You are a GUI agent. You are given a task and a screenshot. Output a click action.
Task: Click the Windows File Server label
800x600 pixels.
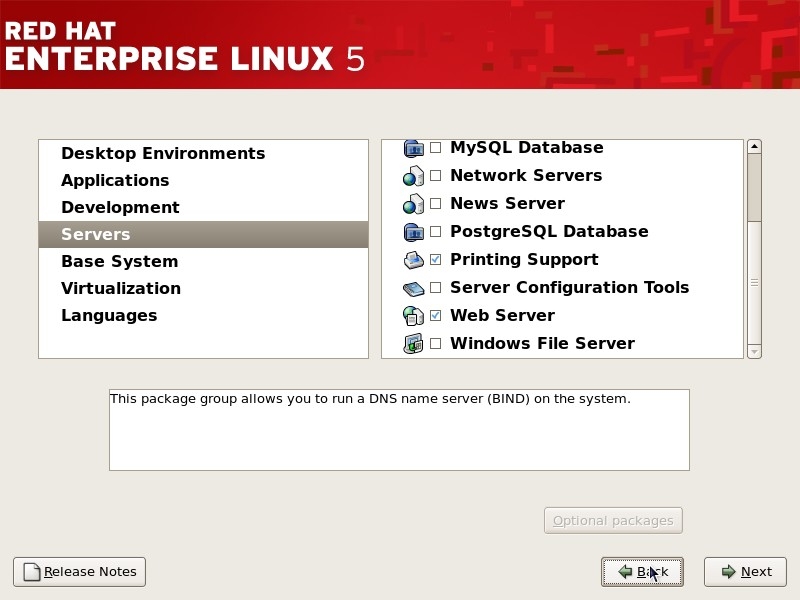click(x=542, y=343)
